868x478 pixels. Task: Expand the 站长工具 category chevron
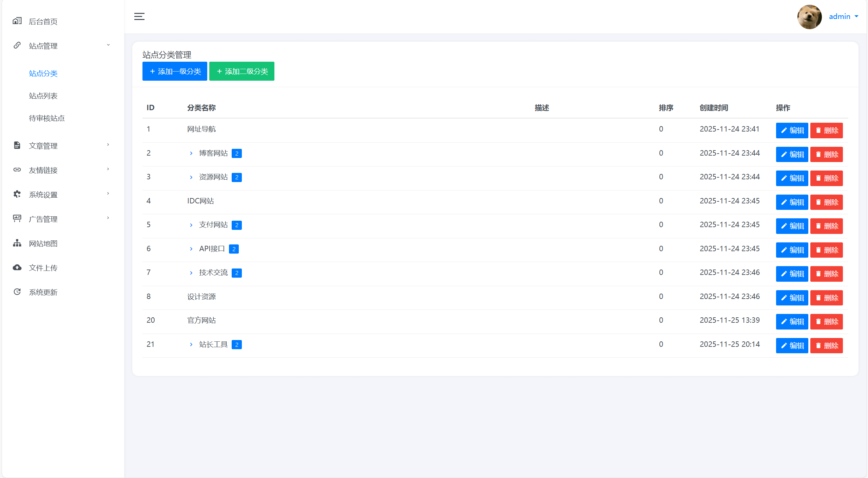tap(191, 345)
